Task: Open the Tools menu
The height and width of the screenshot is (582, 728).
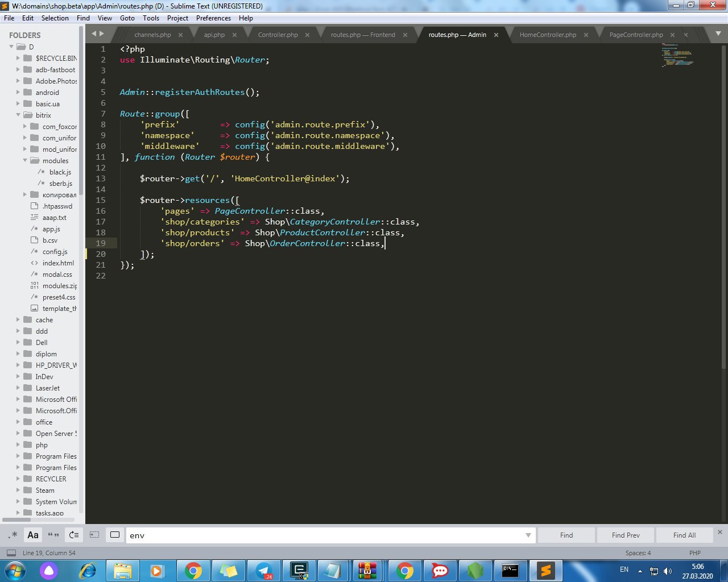Action: pyautogui.click(x=151, y=18)
